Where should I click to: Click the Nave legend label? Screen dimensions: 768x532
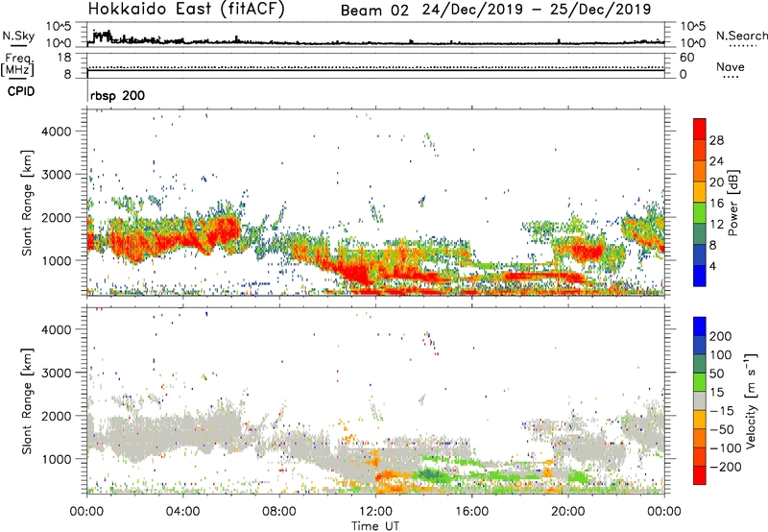730,67
